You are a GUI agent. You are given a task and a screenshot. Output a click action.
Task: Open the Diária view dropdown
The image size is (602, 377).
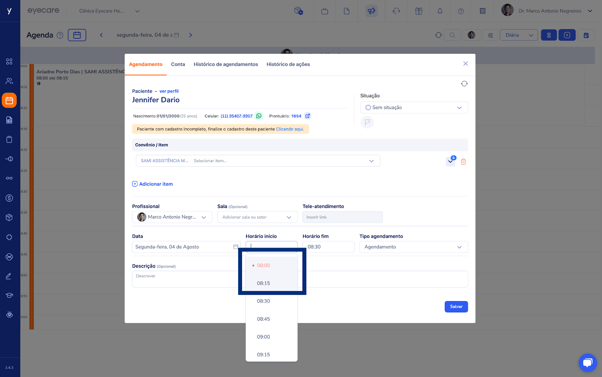[519, 35]
